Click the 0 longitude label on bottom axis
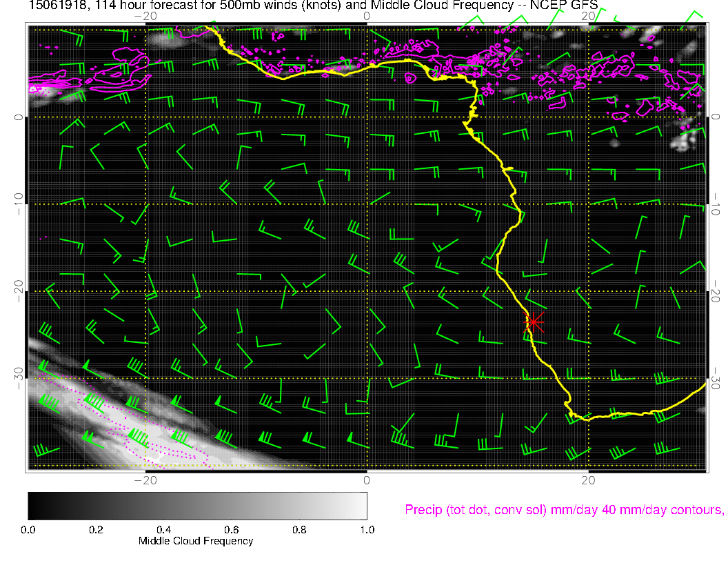This screenshot has height=563, width=728. [x=367, y=480]
